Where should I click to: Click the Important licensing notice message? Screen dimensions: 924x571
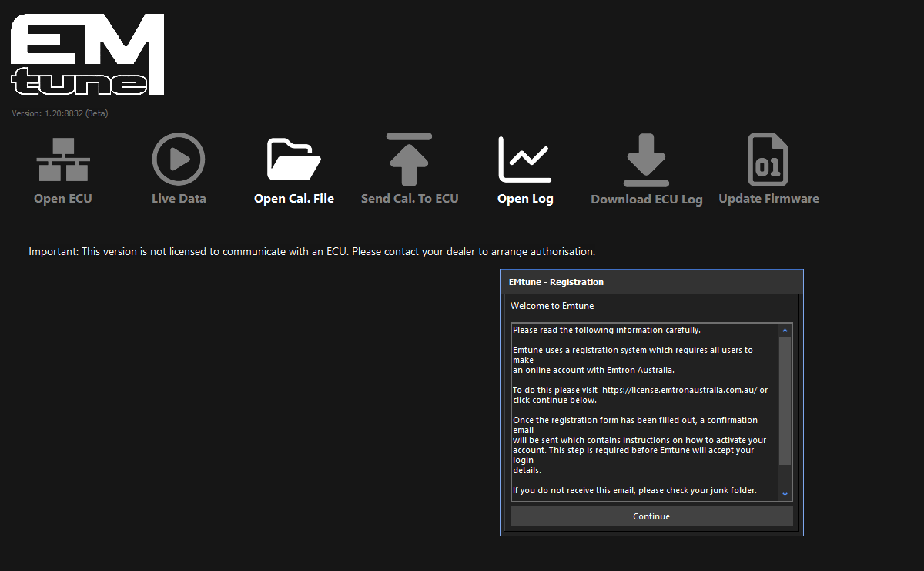(312, 251)
